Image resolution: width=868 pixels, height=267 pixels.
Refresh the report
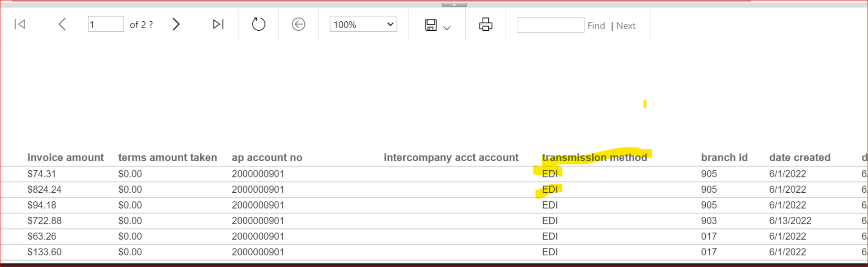(x=259, y=24)
